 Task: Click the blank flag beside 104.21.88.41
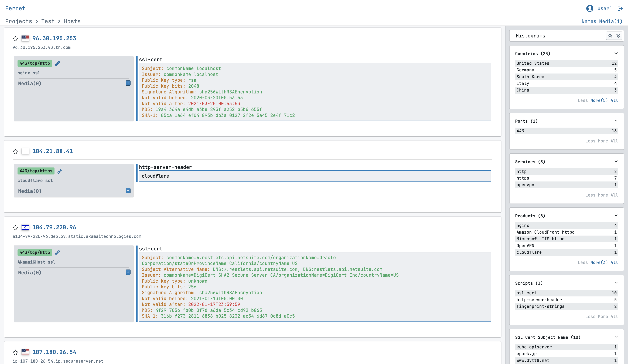25,151
